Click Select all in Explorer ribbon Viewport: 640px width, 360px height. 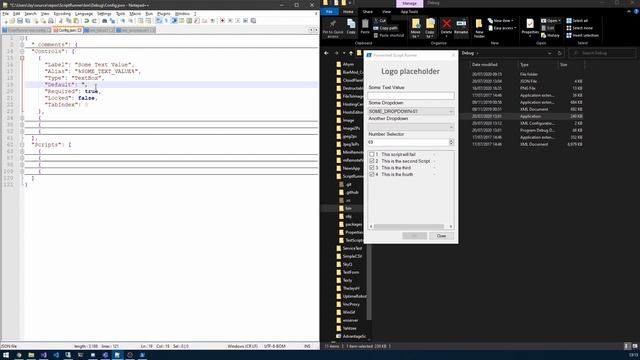coord(577,21)
